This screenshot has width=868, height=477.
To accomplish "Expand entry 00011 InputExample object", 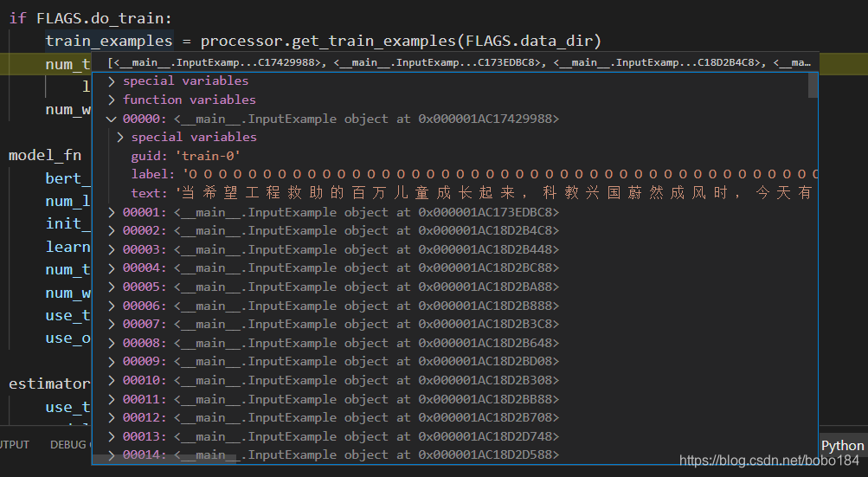I will pyautogui.click(x=112, y=399).
